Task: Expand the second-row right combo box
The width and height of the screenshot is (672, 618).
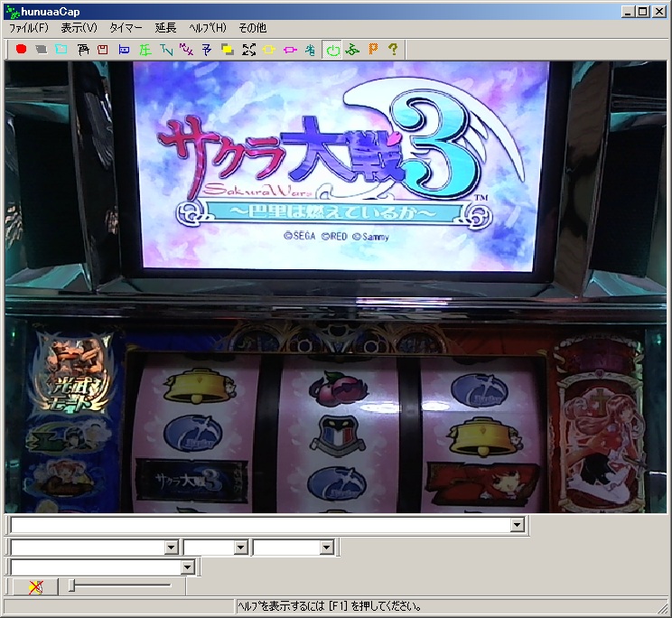Action: [x=326, y=548]
